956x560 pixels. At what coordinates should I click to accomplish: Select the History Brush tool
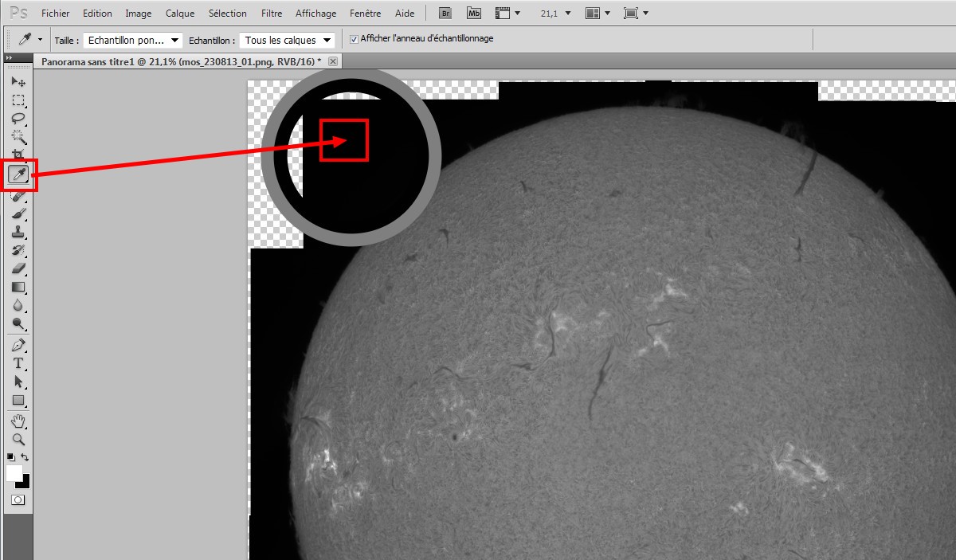18,250
